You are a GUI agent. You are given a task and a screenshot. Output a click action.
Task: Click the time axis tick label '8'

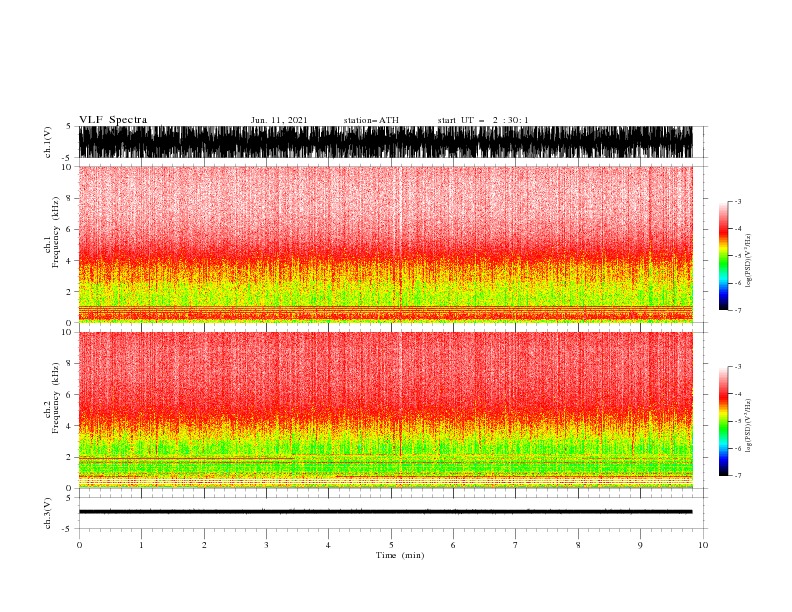tap(578, 545)
